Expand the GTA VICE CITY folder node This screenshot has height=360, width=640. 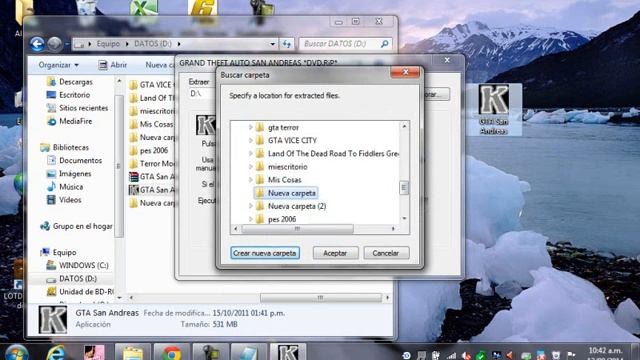251,140
